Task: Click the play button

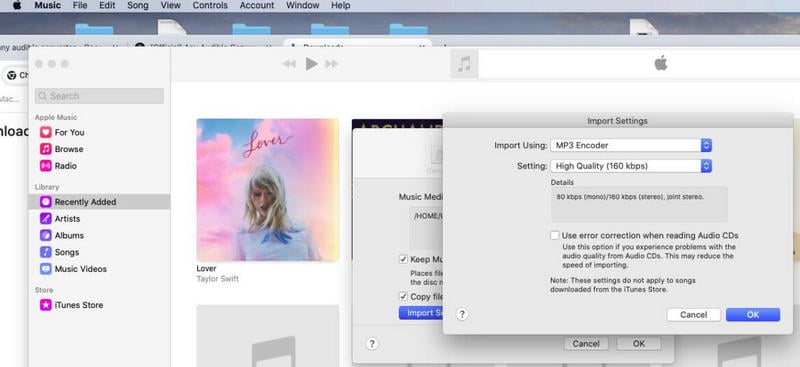Action: pos(311,64)
